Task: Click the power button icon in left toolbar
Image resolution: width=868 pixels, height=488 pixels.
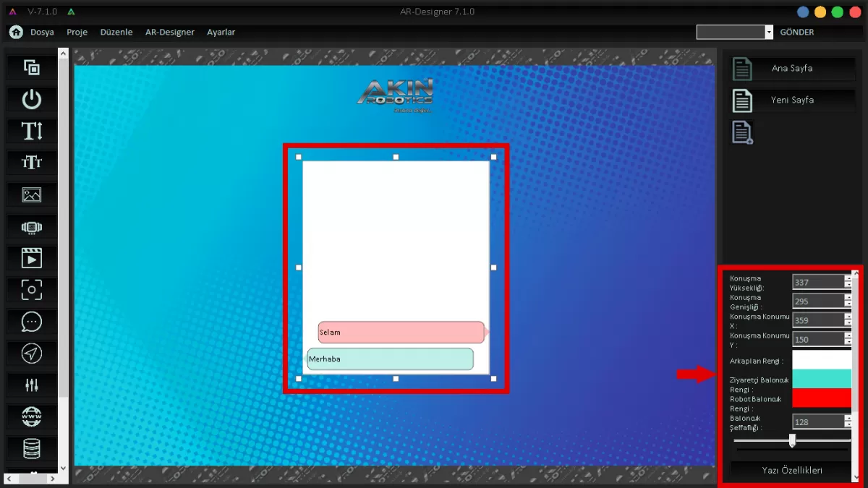Action: pyautogui.click(x=32, y=100)
